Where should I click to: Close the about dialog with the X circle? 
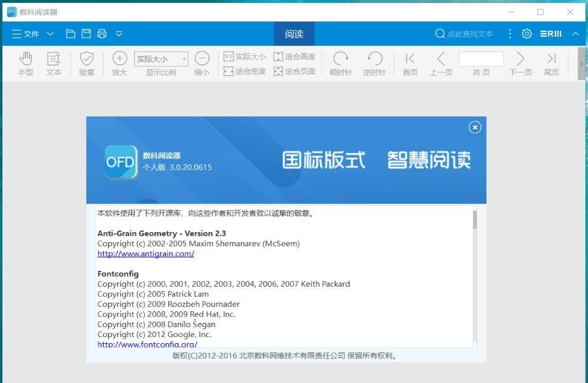point(475,127)
